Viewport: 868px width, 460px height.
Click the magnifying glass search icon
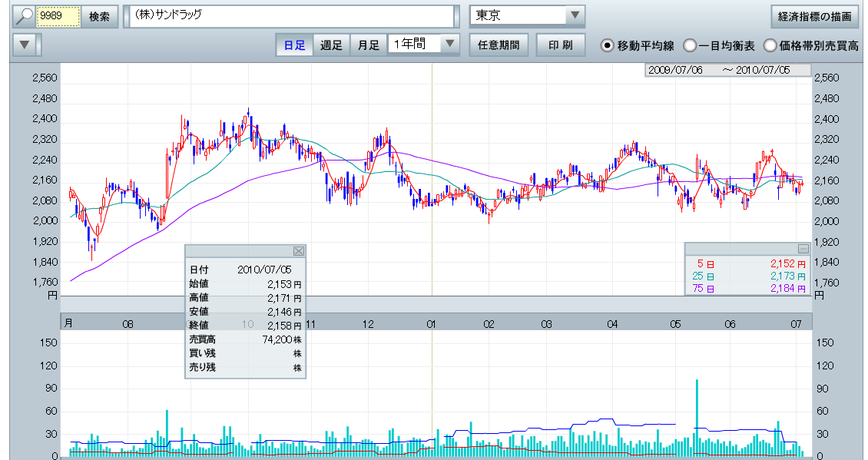coord(24,16)
